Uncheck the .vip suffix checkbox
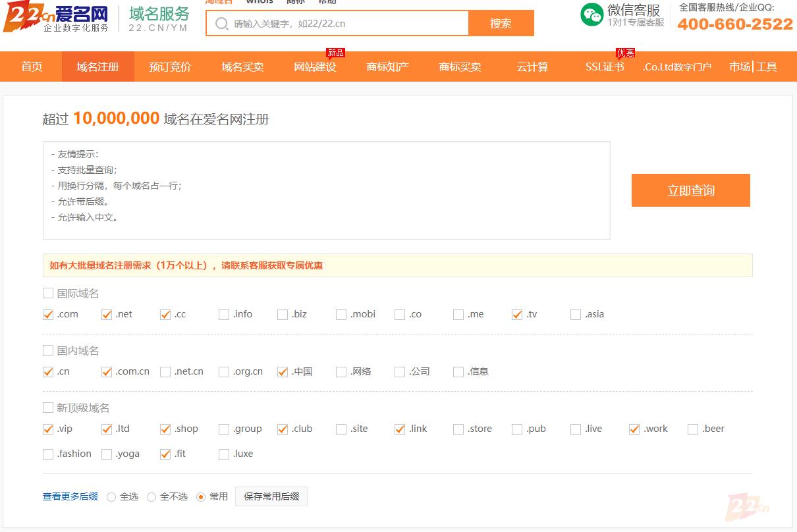The image size is (797, 532). coord(48,429)
